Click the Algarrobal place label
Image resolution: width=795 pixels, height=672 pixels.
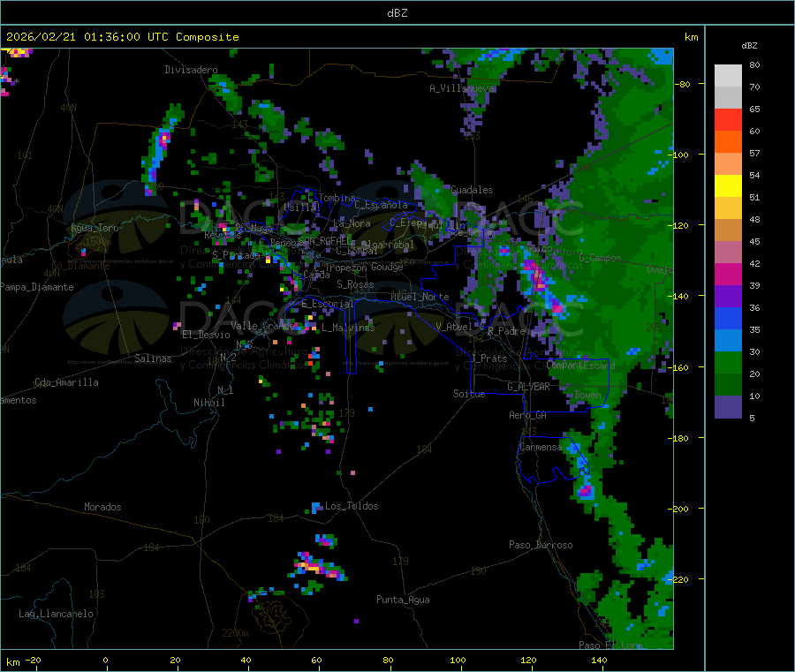(x=388, y=245)
